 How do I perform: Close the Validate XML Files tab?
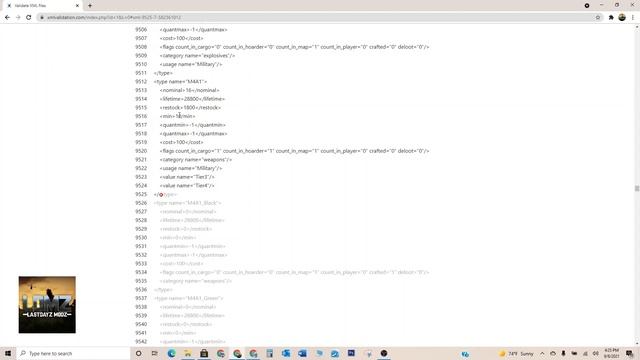click(x=77, y=6)
